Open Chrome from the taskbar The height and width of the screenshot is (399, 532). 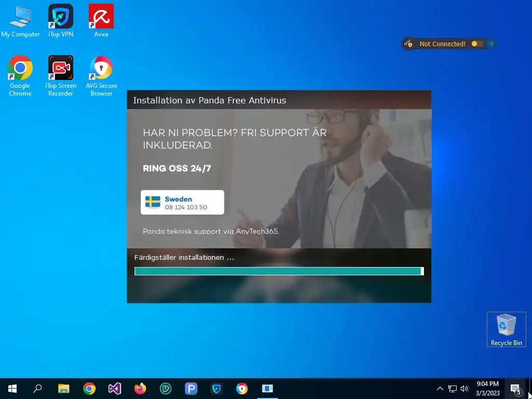[x=89, y=389]
